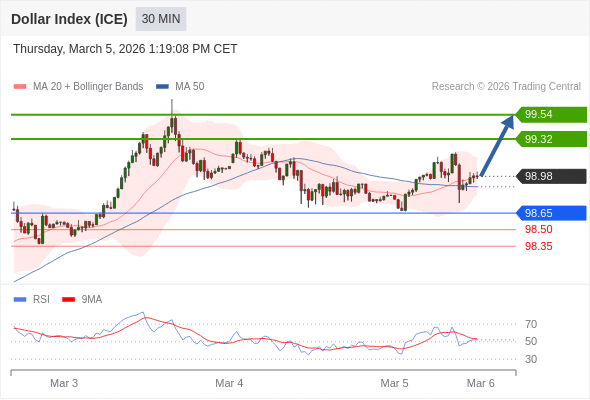Click the red 9MA legend swatch
Image resolution: width=590 pixels, height=400 pixels.
coord(68,300)
